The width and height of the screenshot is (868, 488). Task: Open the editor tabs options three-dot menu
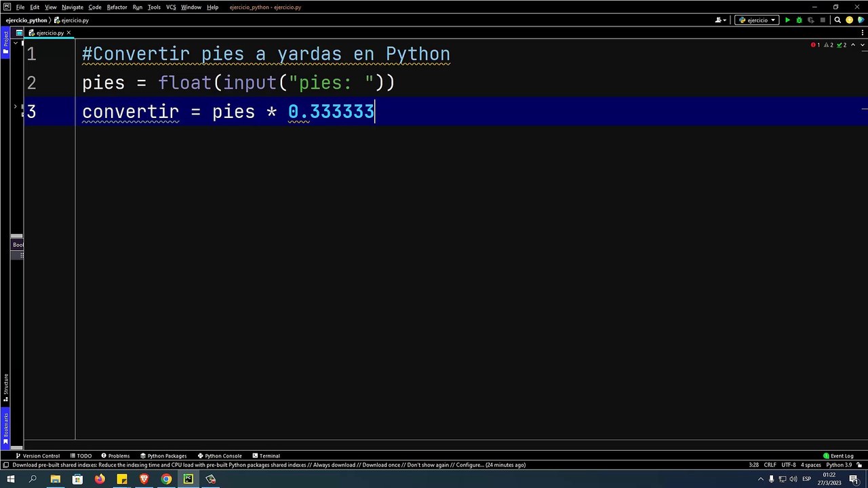[x=863, y=33]
